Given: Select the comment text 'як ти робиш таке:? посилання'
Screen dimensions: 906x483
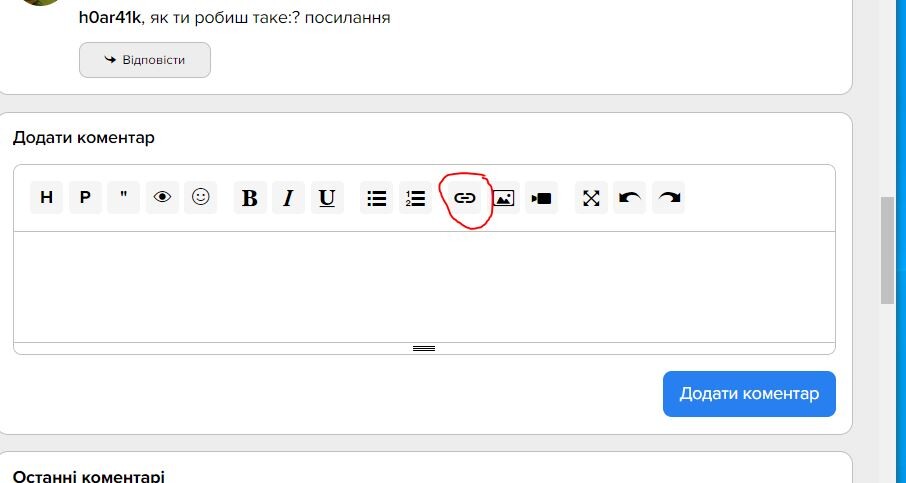Looking at the screenshot, I should tap(270, 17).
